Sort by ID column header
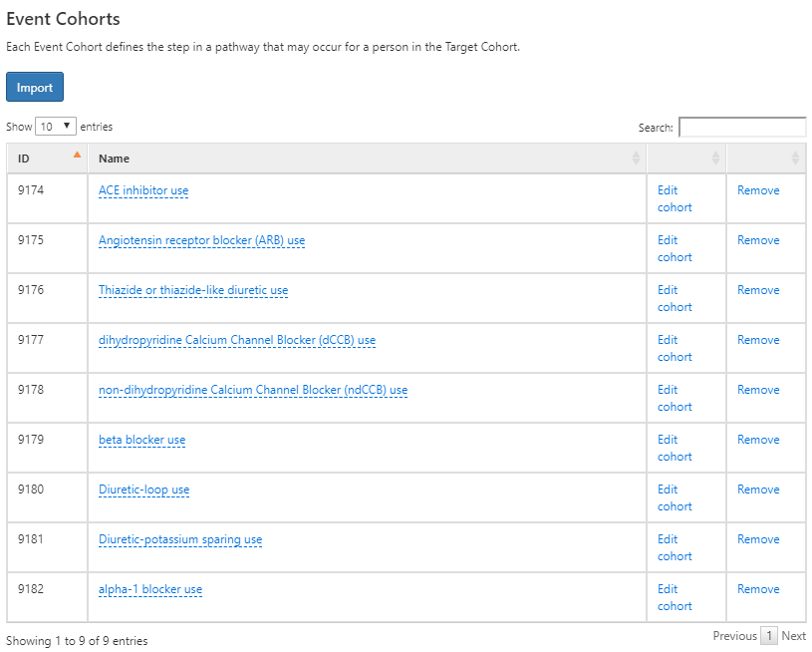The image size is (812, 652). point(47,159)
